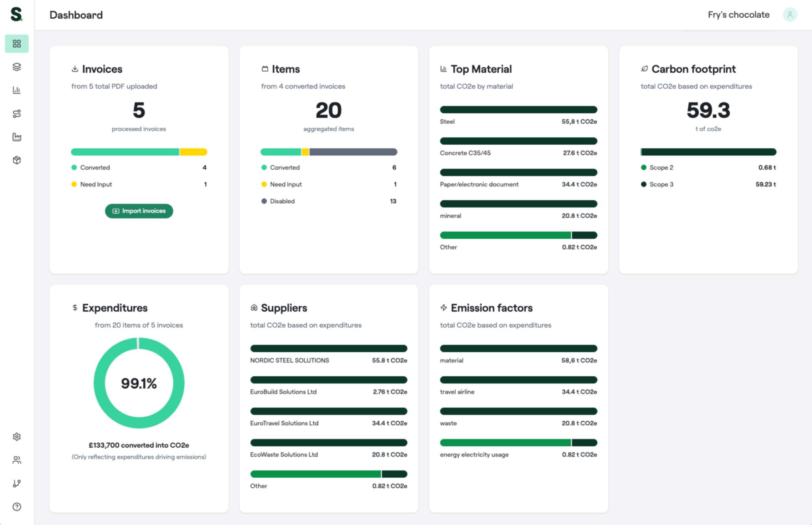Screen dimensions: 812x525
Task: Select the green Converted status in Invoices card
Action: pos(95,167)
